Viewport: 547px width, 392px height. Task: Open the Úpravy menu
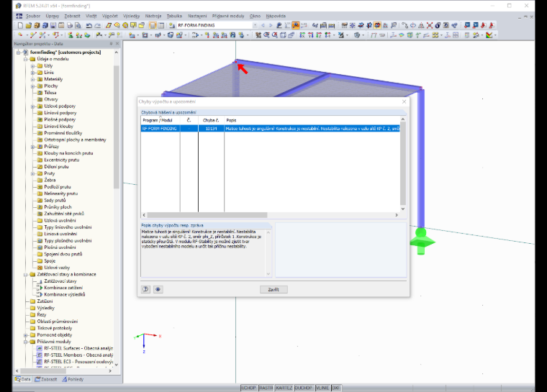pos(53,16)
